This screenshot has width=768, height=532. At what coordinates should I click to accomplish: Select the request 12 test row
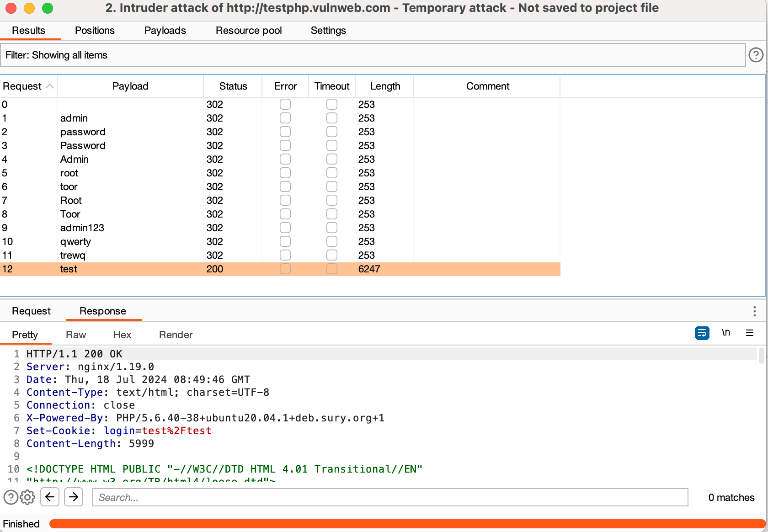coord(280,269)
